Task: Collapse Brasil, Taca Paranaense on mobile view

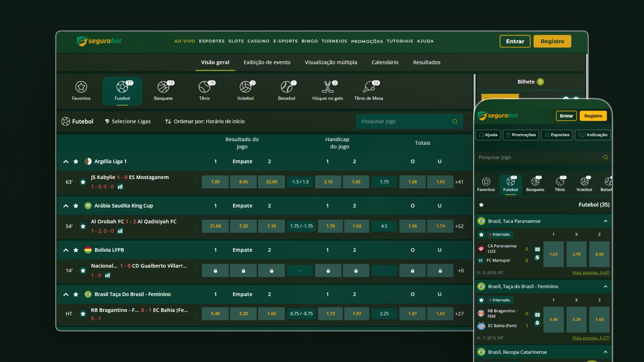Action: 605,221
